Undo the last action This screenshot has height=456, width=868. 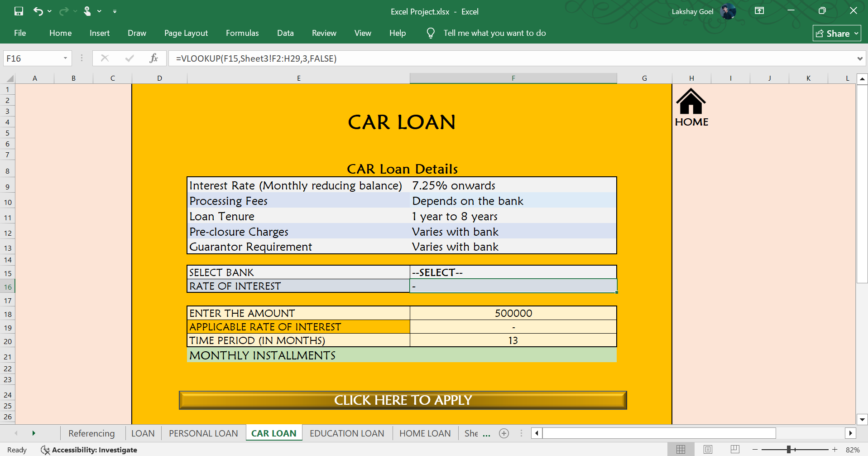[x=38, y=11]
